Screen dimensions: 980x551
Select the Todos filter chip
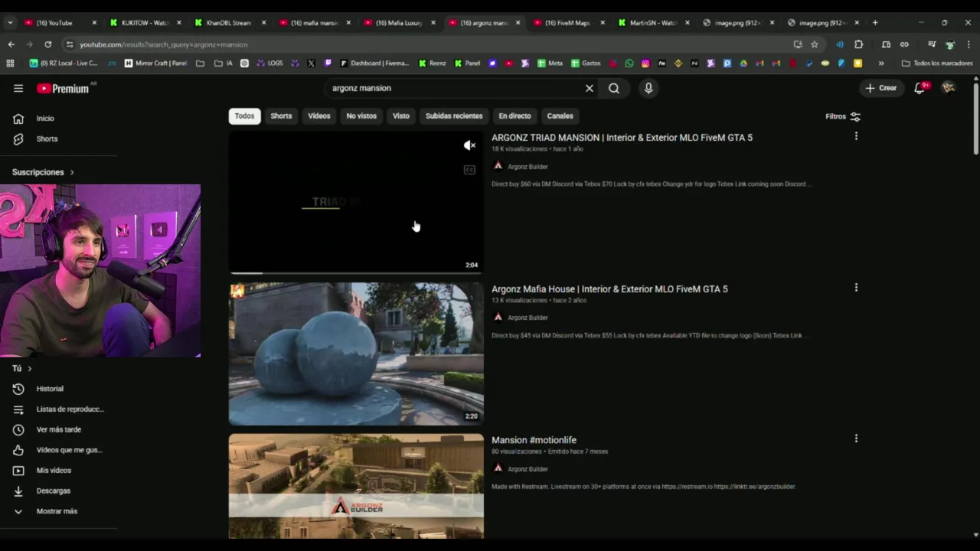click(x=244, y=116)
